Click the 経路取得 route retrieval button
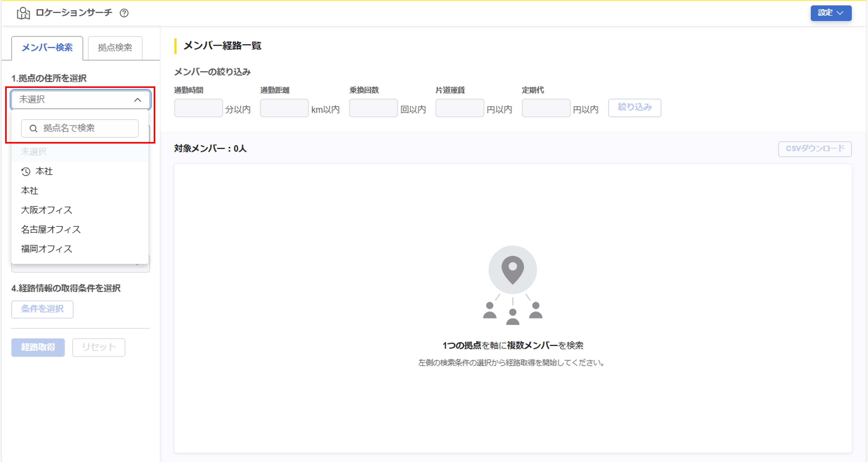Viewport: 868px width, 462px height. [x=38, y=347]
